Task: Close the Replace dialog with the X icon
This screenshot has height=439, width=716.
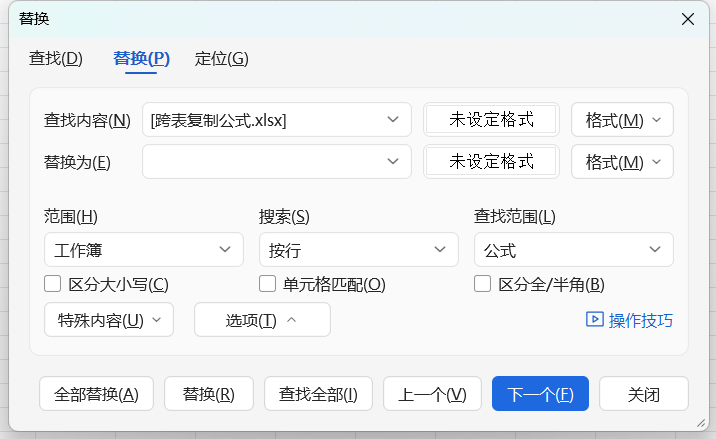Action: pos(687,19)
